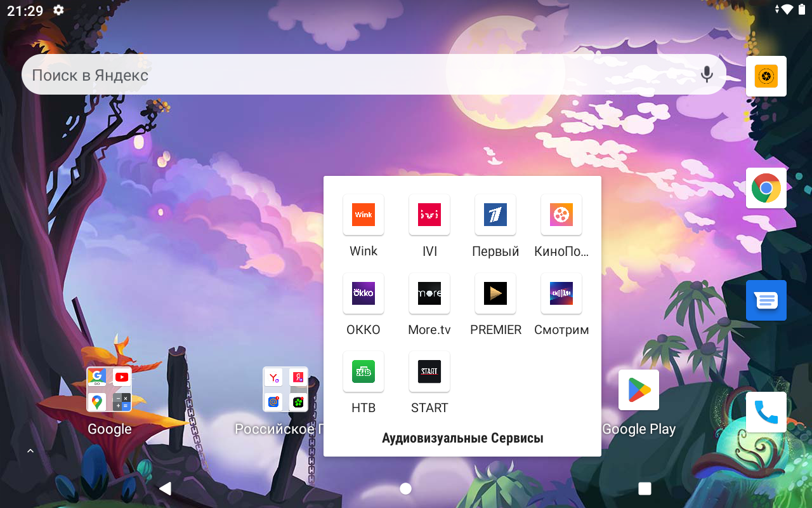
Task: Launch the START app
Action: [x=429, y=371]
